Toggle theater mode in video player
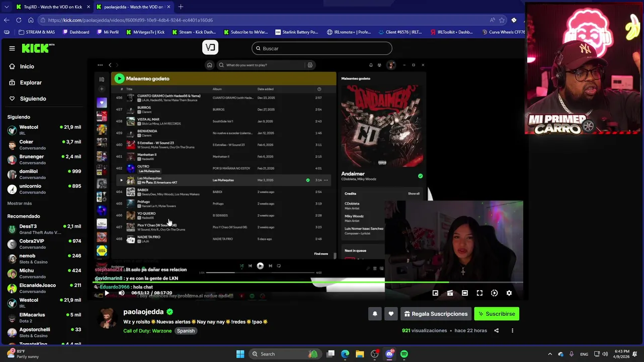The height and width of the screenshot is (362, 644). pyautogui.click(x=465, y=293)
